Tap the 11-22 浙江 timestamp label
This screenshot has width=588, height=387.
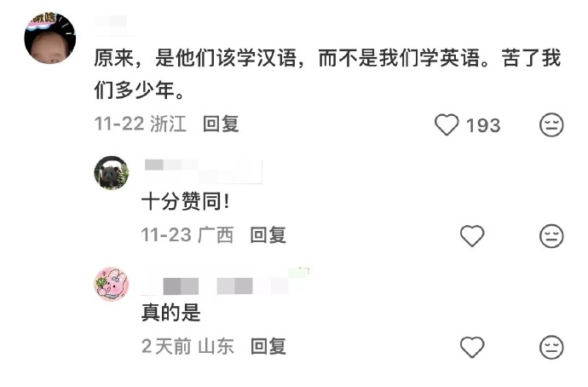click(141, 124)
